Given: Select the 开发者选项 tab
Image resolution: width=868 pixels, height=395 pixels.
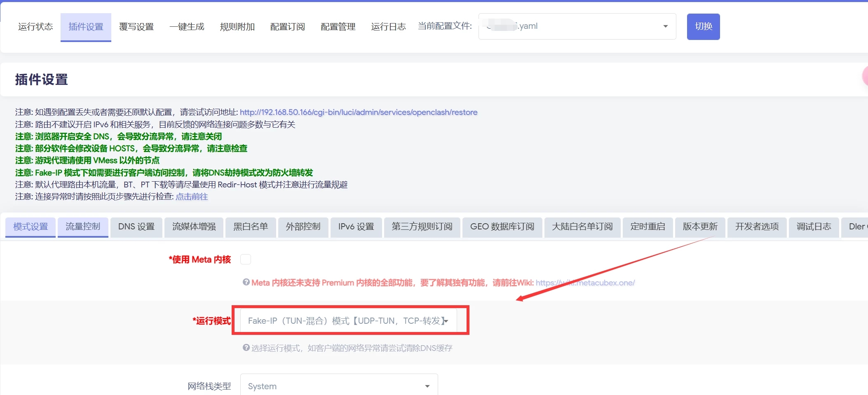Looking at the screenshot, I should [x=757, y=227].
